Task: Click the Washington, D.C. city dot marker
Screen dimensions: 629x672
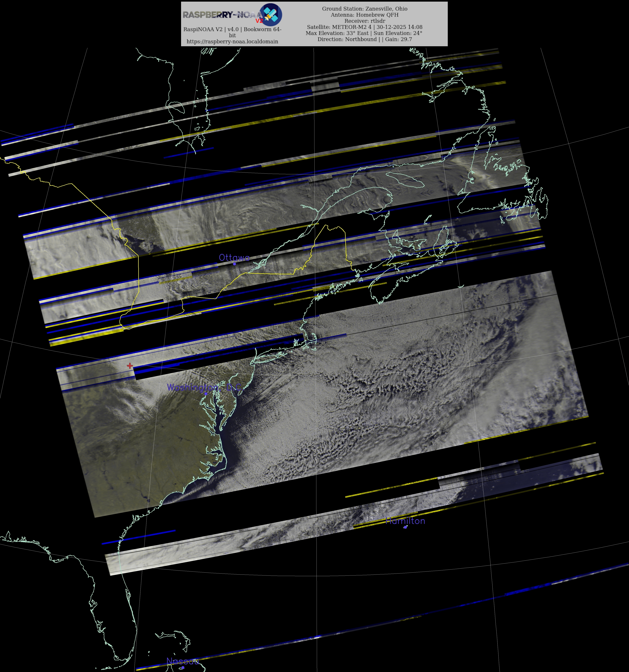Action: 206,394
